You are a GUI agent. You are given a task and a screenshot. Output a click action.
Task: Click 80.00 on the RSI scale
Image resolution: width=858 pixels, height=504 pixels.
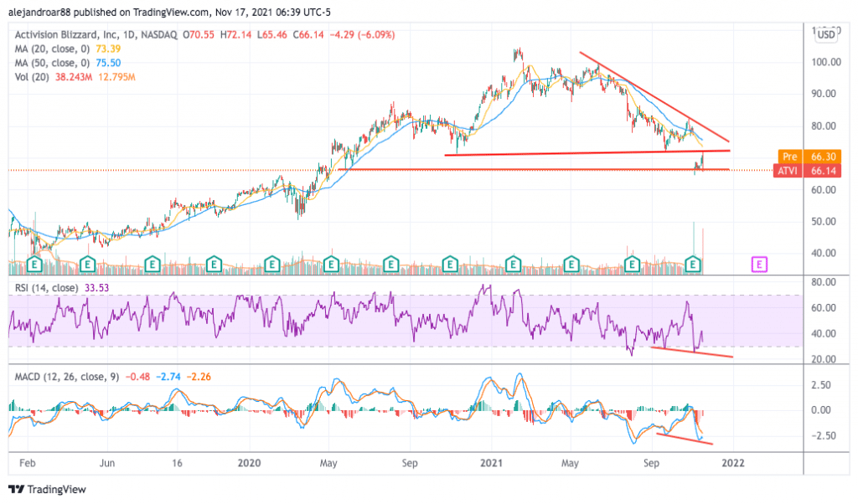(823, 282)
